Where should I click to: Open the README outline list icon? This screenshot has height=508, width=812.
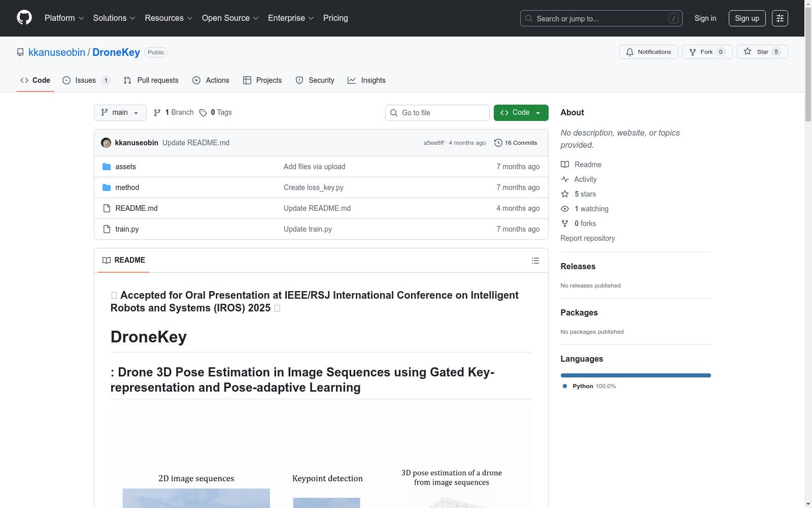click(535, 261)
